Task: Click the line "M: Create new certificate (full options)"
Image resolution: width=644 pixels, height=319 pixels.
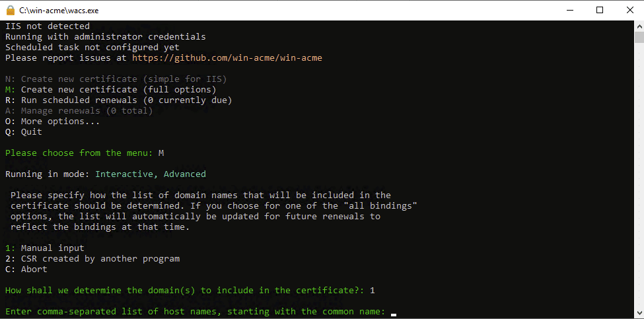Action: (111, 90)
